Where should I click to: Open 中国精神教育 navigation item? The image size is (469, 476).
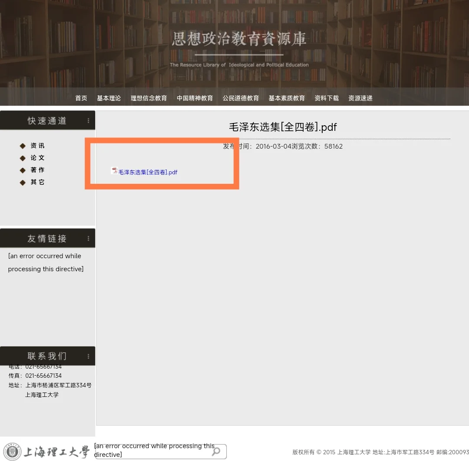195,98
